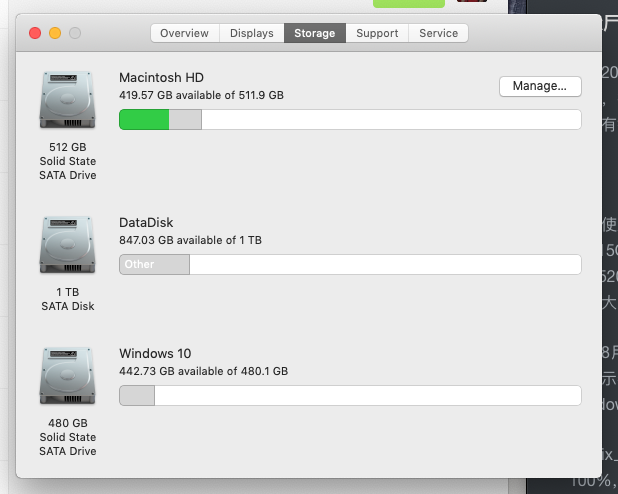Screen dimensions: 618x494
Task: Open the Displays tab
Action: tap(251, 33)
